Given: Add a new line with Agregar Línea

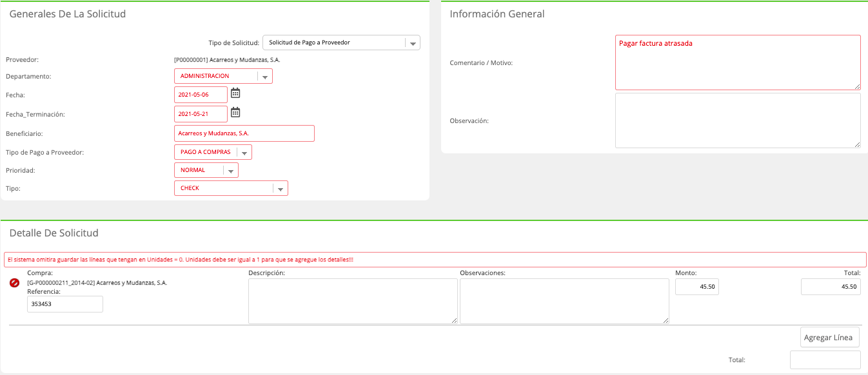Looking at the screenshot, I should 830,337.
